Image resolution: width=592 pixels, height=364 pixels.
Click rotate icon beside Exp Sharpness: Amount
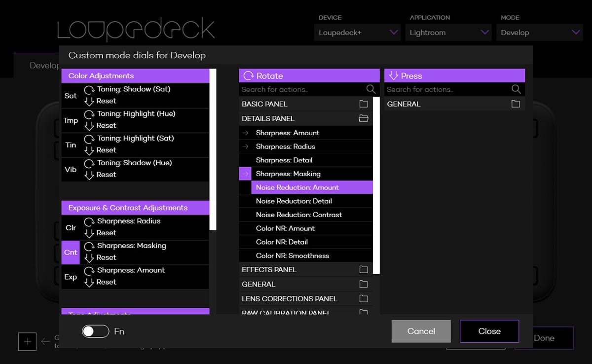(x=89, y=271)
